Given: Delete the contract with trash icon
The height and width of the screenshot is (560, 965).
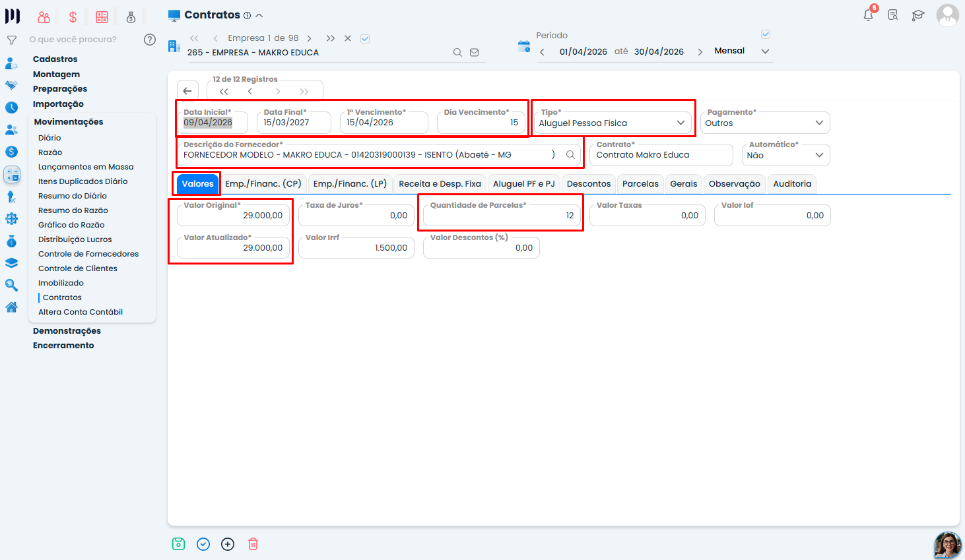Looking at the screenshot, I should point(253,544).
